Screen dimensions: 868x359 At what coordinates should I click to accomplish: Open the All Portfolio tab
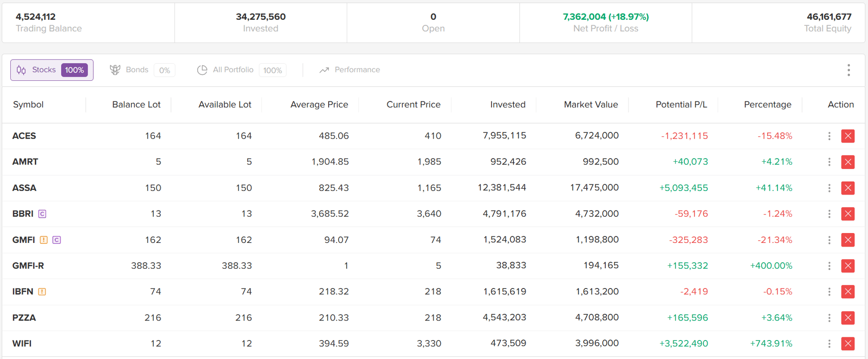[241, 70]
